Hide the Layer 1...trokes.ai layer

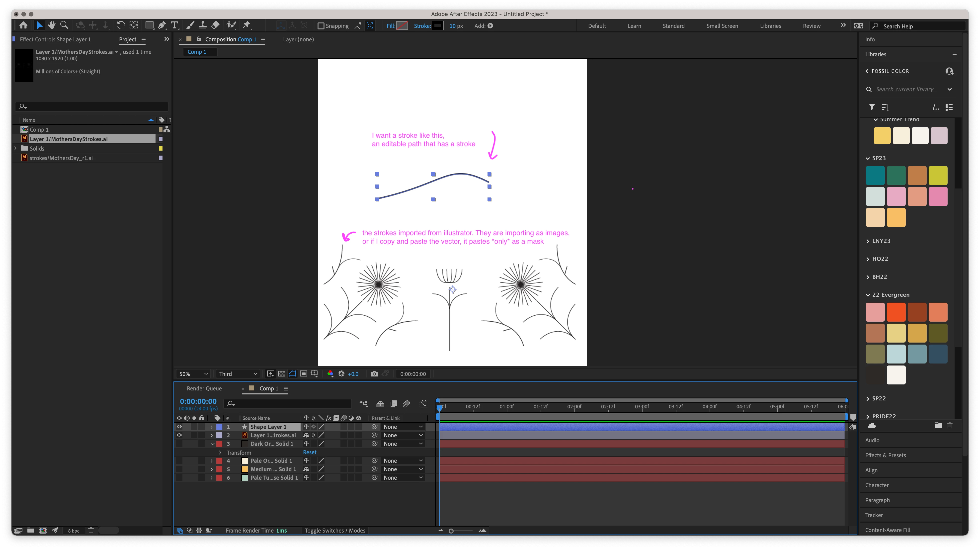point(179,435)
